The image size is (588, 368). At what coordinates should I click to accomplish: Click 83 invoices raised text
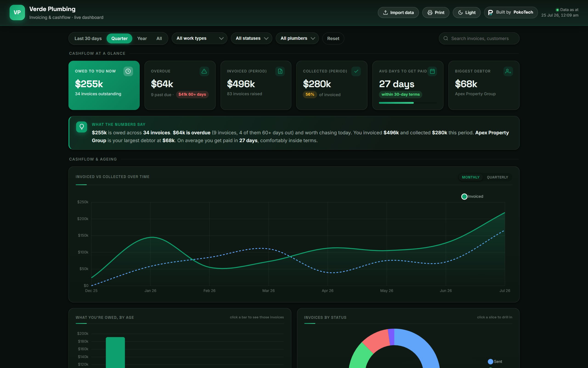[244, 94]
